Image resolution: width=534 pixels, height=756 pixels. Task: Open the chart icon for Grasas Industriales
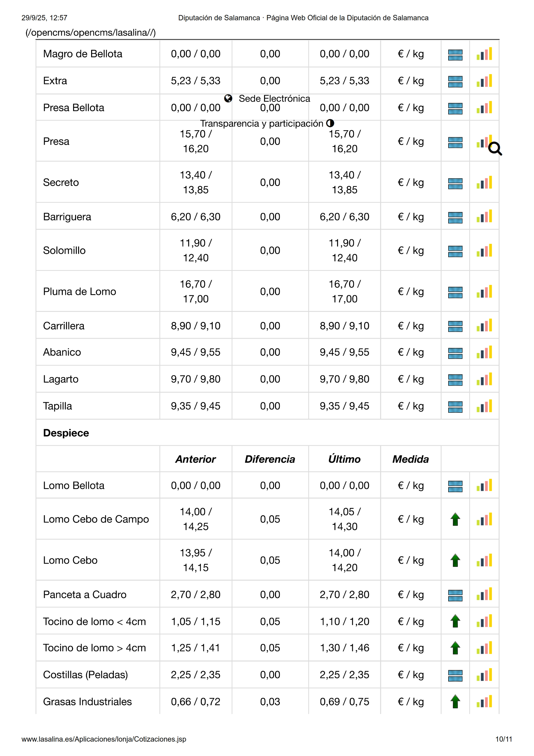[484, 702]
